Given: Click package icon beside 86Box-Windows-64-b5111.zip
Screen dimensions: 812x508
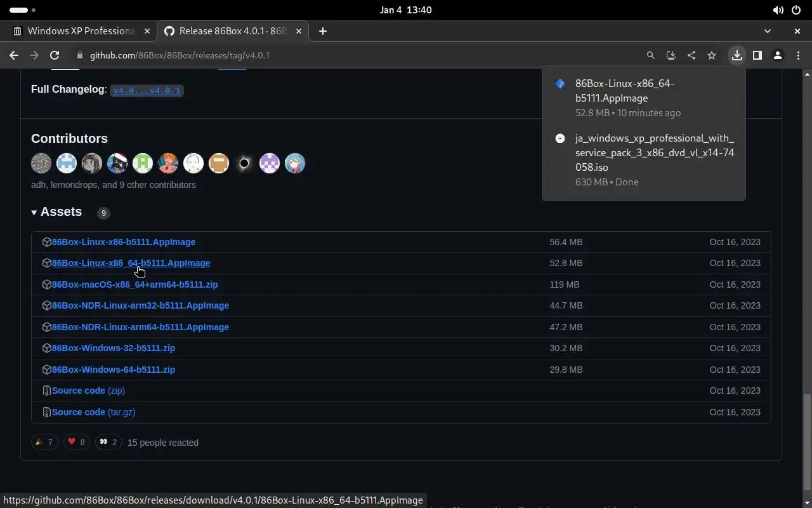Looking at the screenshot, I should point(46,370).
